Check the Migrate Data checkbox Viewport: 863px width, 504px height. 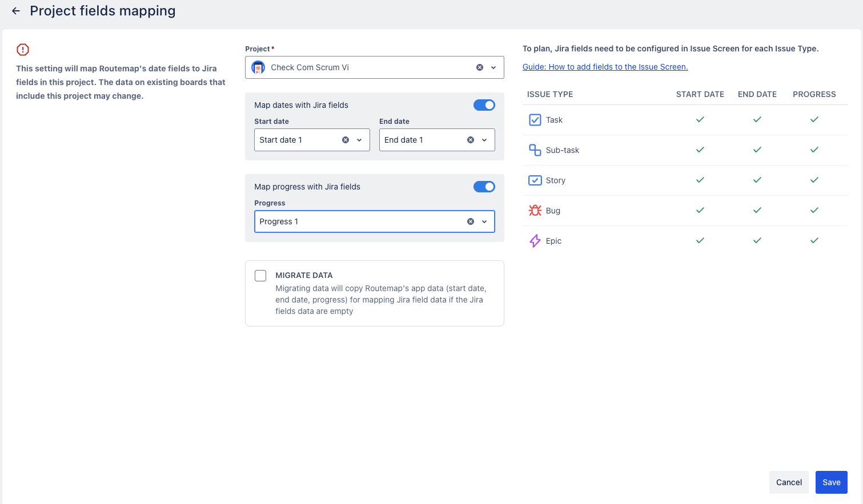pos(260,276)
